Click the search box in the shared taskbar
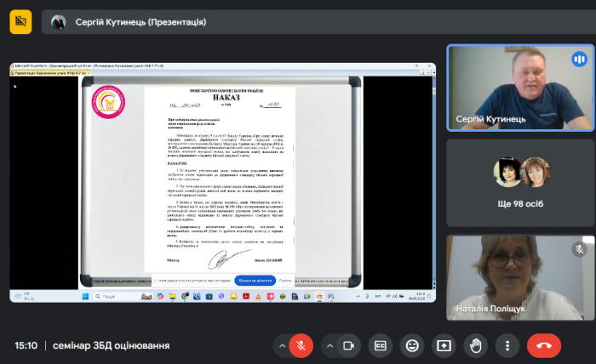 click(x=111, y=296)
